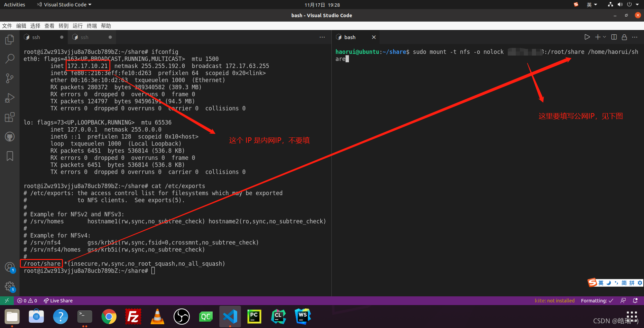This screenshot has width=644, height=328.
Task: Open the Source Control view
Action: pyautogui.click(x=10, y=78)
